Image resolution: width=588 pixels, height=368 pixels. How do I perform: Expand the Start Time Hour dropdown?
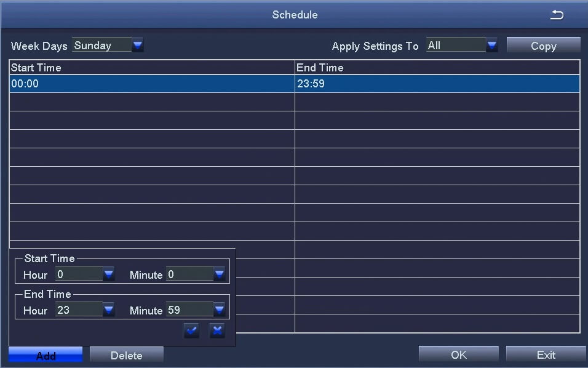(109, 274)
